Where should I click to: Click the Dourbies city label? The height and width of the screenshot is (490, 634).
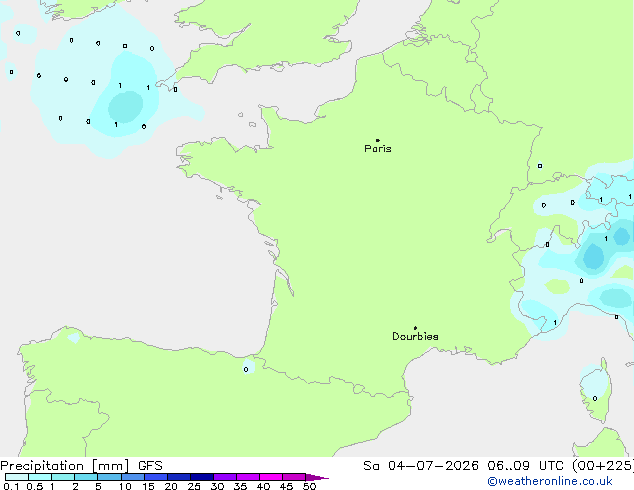[415, 336]
